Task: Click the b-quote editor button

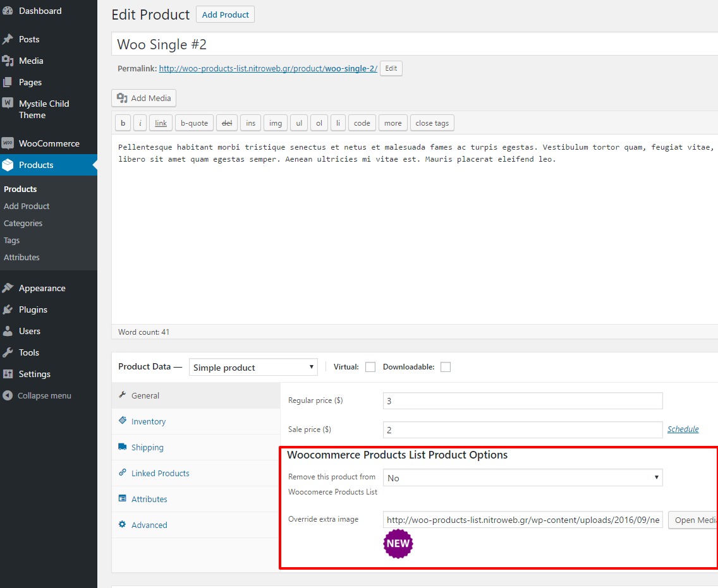Action: coord(194,123)
